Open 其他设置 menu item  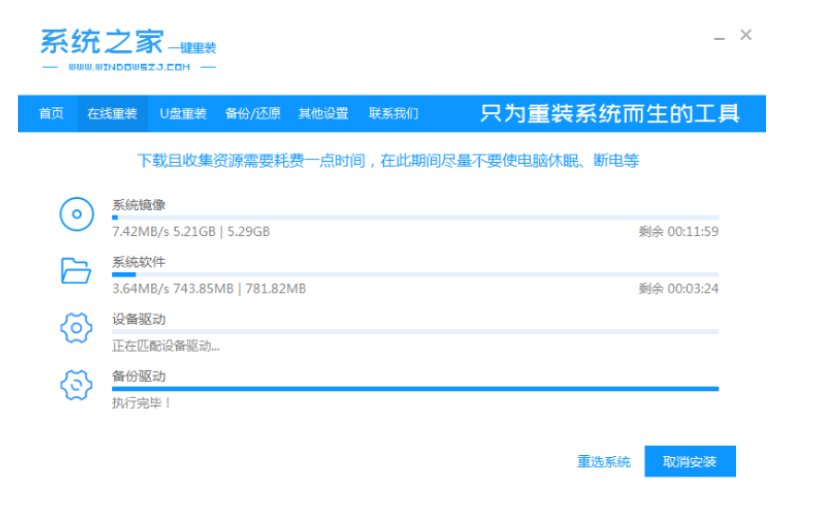(323, 113)
